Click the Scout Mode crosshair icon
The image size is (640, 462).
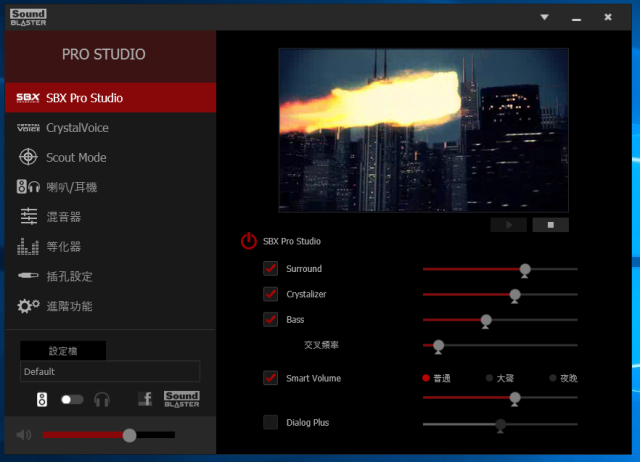point(28,157)
